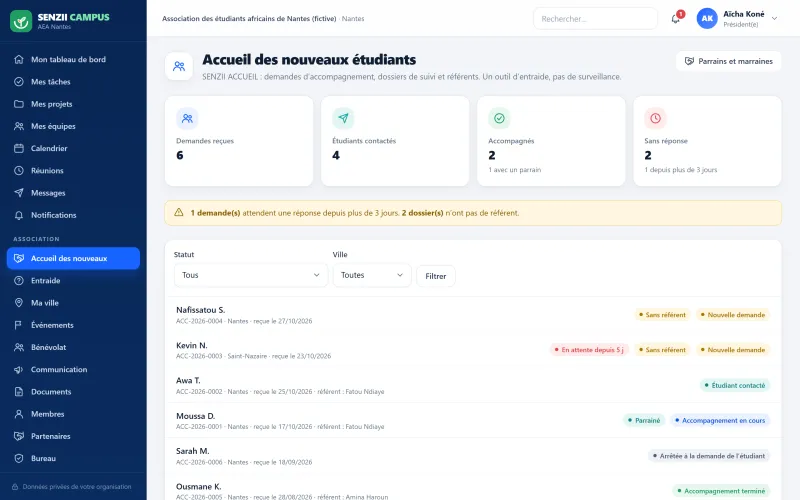Viewport: 800px width, 500px height.
Task: Open Kevin N. request row
Action: click(473, 350)
